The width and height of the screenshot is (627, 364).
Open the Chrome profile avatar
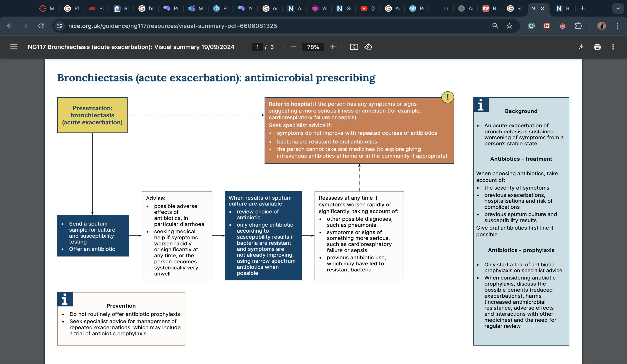(602, 26)
